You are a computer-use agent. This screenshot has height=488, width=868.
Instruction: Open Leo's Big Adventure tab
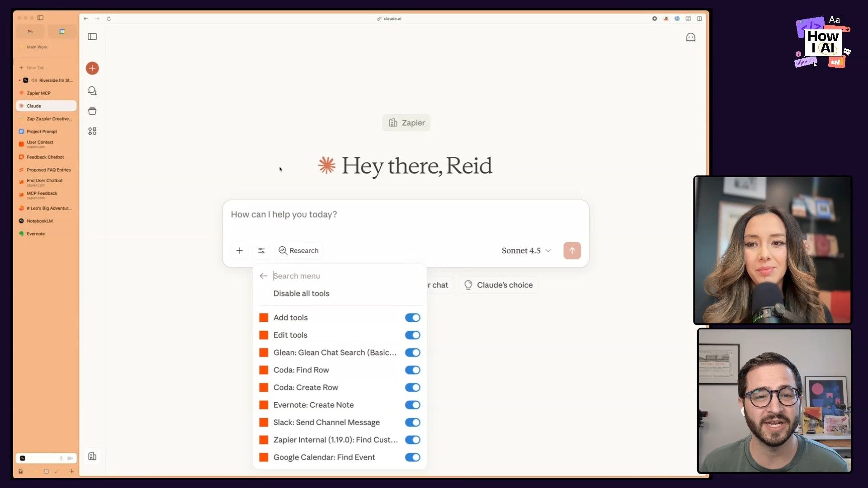(x=46, y=208)
